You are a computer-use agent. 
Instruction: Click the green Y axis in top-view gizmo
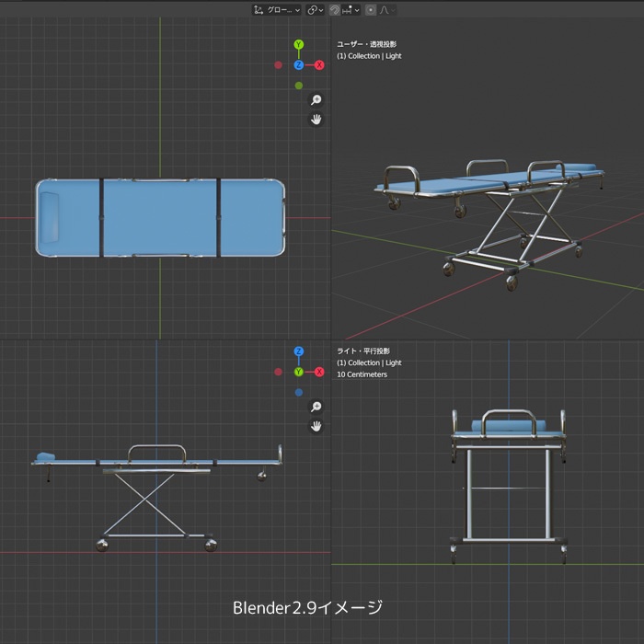pyautogui.click(x=299, y=44)
